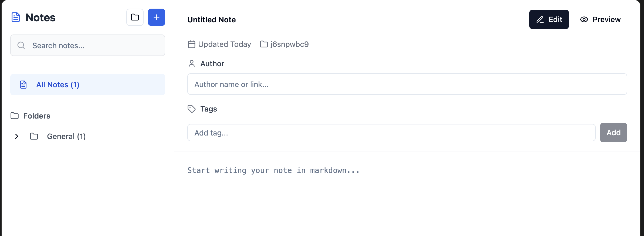644x236 pixels.
Task: Open the new folder icon button
Action: [x=135, y=17]
